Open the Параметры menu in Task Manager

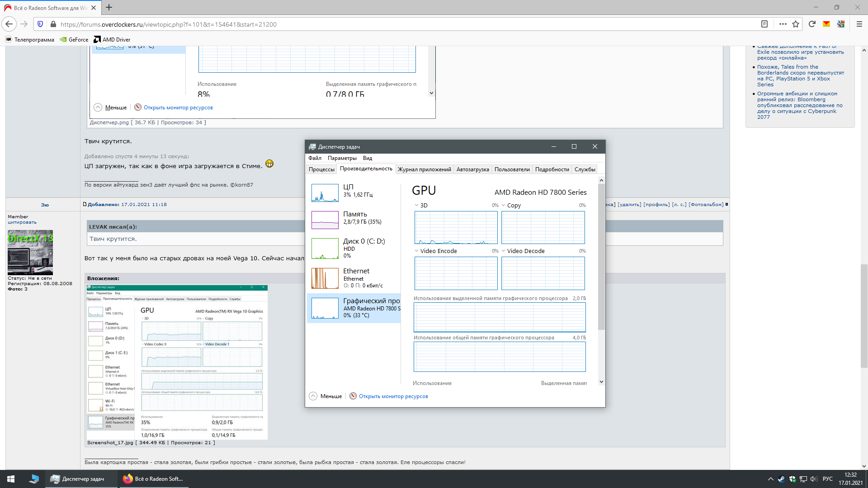point(342,158)
